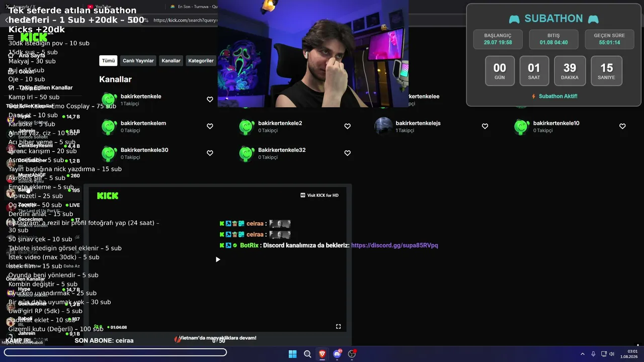Show hidden system tray icons
The width and height of the screenshot is (644, 362).
(583, 354)
